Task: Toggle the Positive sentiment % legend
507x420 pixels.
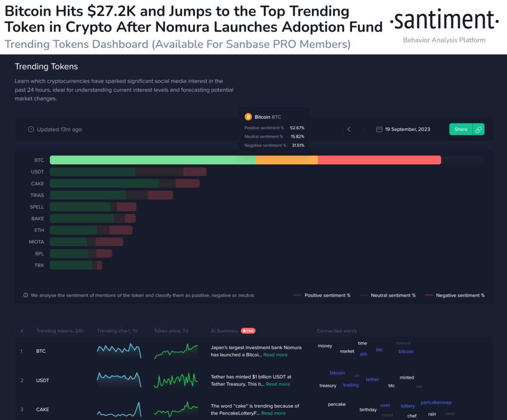Action: (x=322, y=295)
